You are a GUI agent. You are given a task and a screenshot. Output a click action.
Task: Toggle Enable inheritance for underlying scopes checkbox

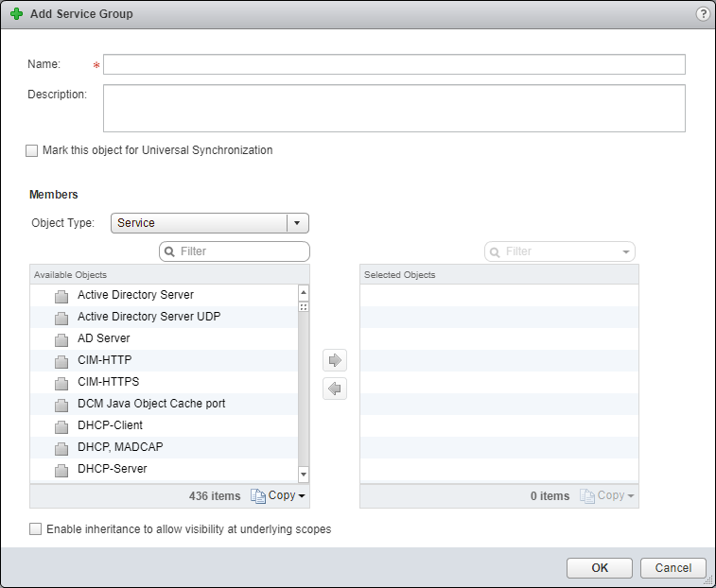pos(36,529)
